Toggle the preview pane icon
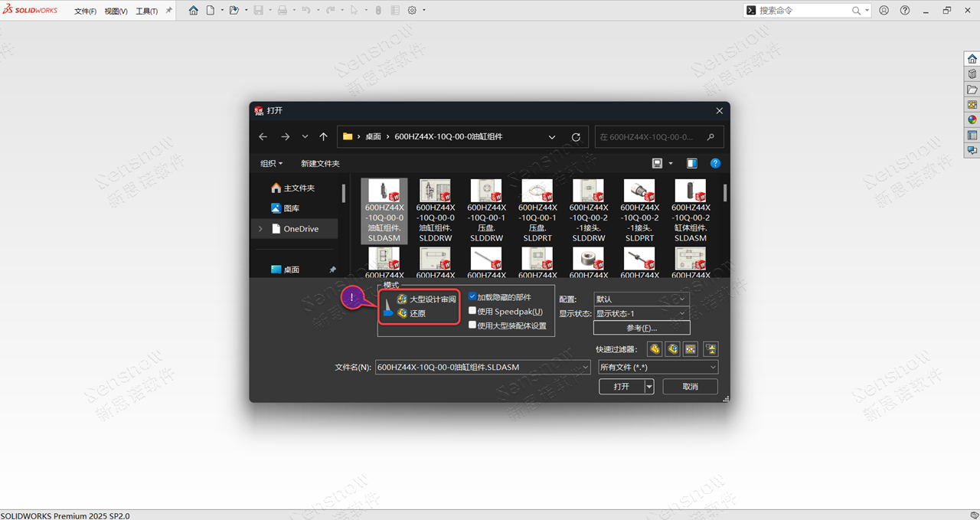 (692, 163)
